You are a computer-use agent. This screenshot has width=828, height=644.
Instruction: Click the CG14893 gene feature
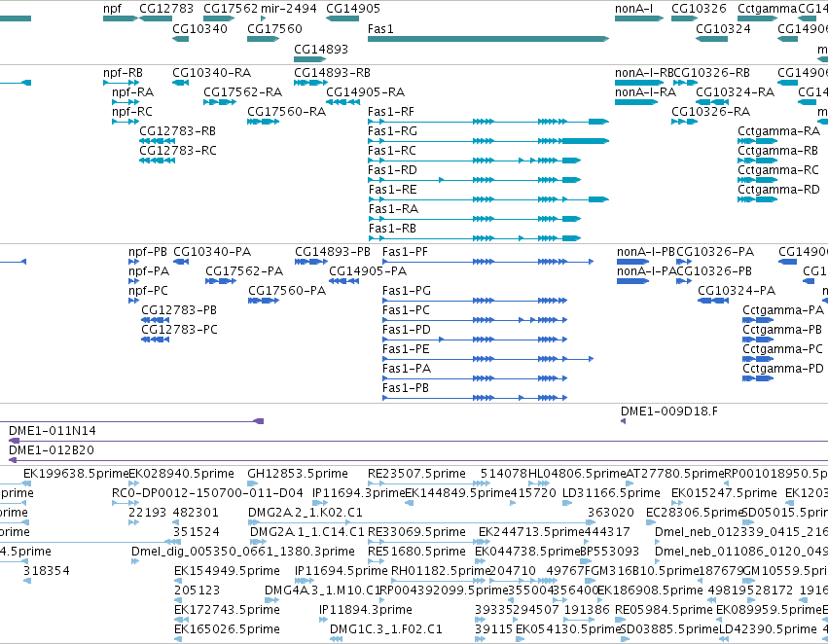309,59
